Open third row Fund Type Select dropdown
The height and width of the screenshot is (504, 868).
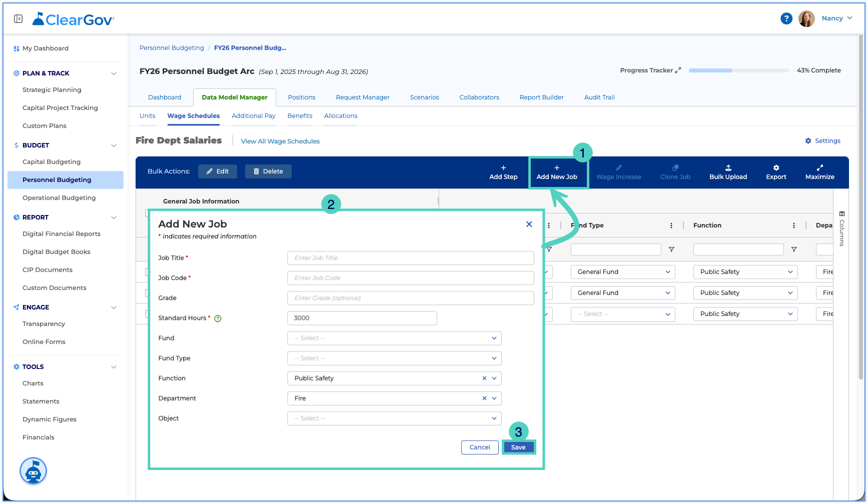[623, 314]
